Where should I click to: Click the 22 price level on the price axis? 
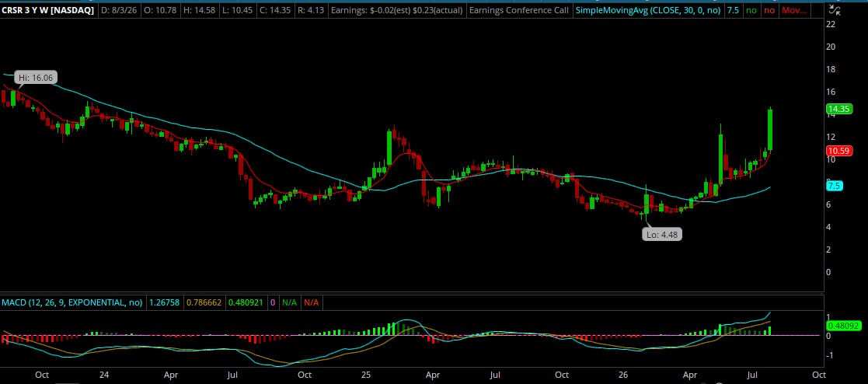pyautogui.click(x=831, y=24)
